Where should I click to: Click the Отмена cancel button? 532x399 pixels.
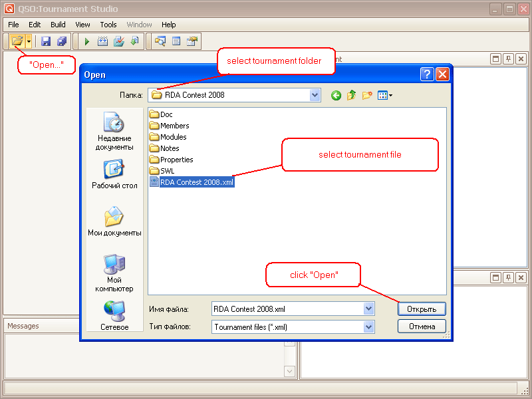click(422, 327)
